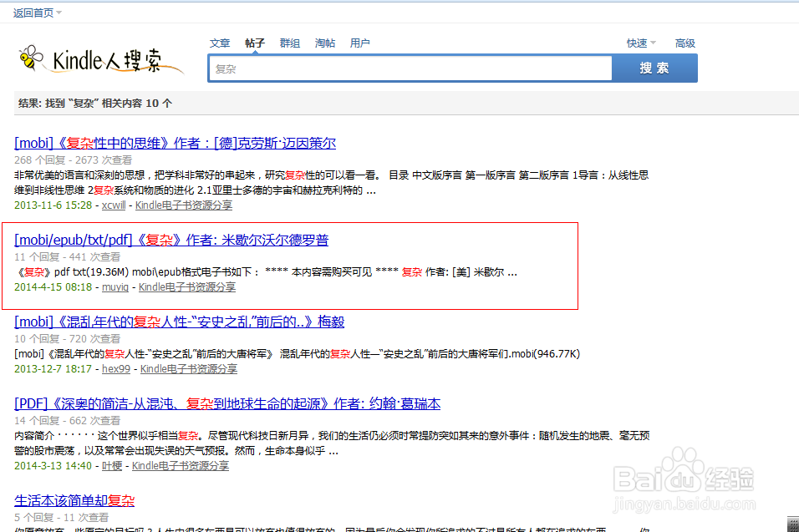799x532 pixels.
Task: Open the 《复杂性中的思维》 result
Action: pyautogui.click(x=176, y=143)
